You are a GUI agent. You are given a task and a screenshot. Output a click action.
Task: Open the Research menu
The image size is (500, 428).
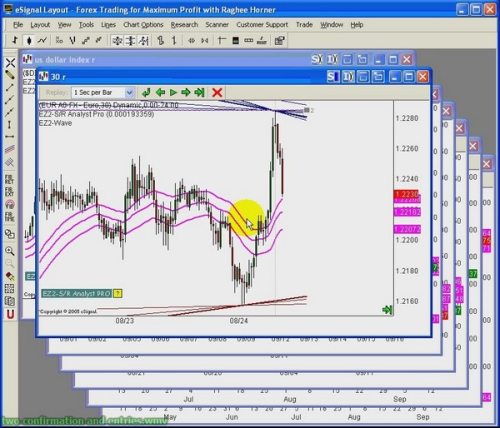(184, 25)
